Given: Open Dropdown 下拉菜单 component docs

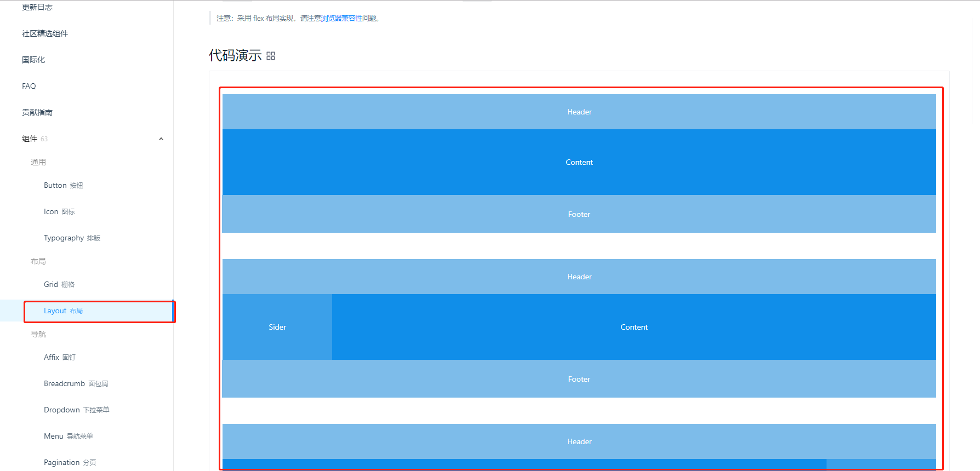Looking at the screenshot, I should (x=77, y=410).
